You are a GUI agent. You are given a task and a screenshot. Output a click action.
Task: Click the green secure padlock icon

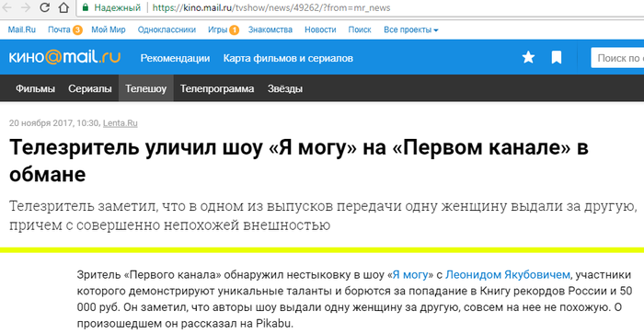86,7
